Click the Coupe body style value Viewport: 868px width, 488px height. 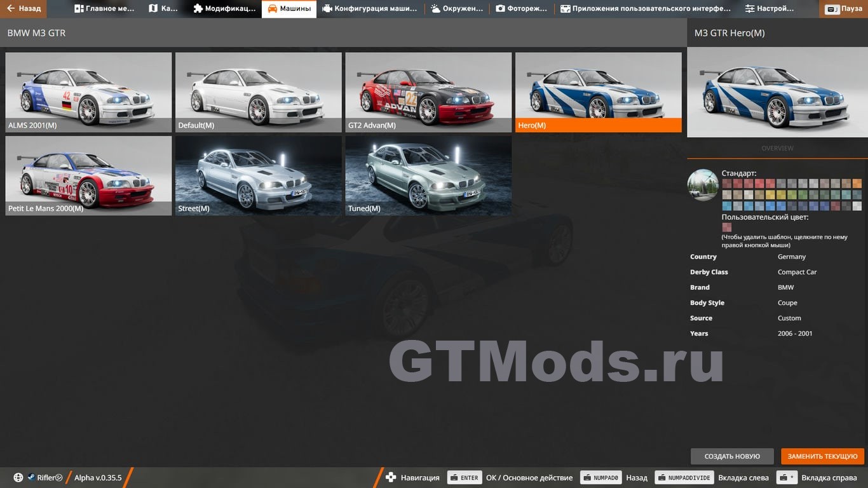pyautogui.click(x=787, y=303)
